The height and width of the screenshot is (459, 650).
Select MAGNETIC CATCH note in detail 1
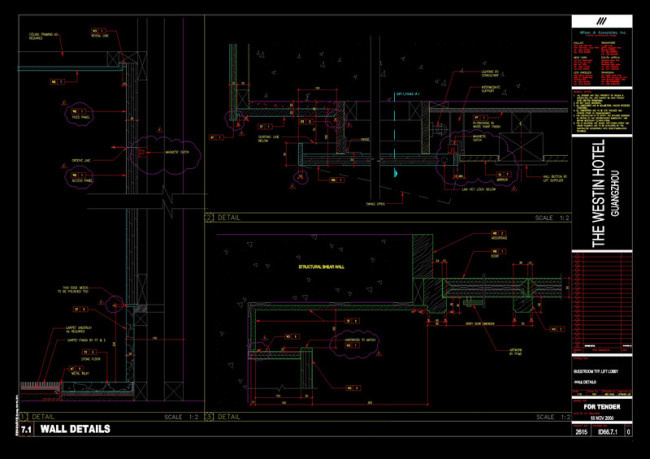177,152
